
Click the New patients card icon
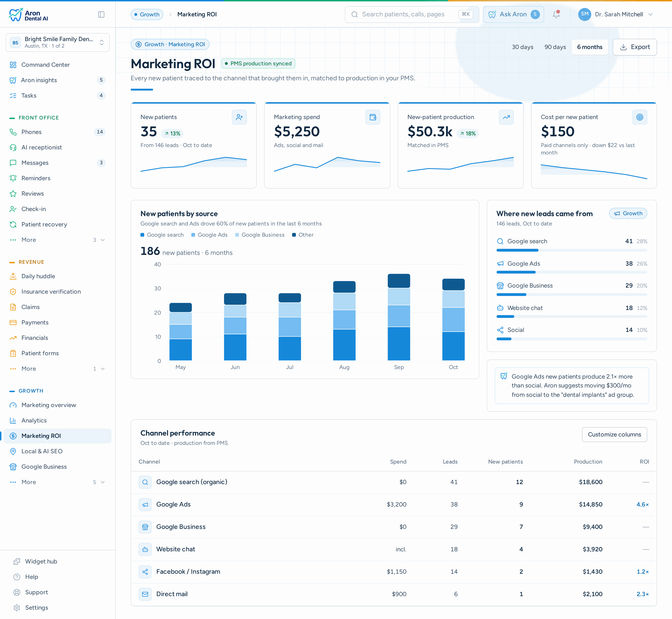tap(239, 117)
